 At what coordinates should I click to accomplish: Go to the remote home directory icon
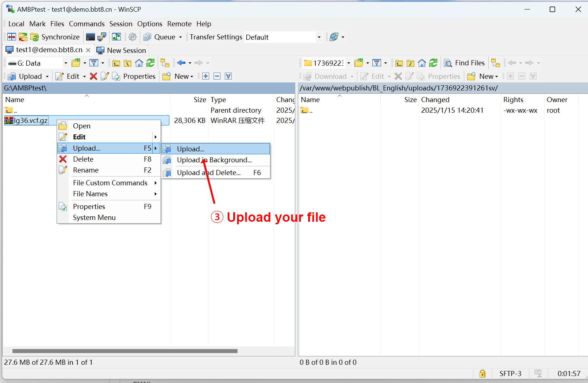(422, 63)
